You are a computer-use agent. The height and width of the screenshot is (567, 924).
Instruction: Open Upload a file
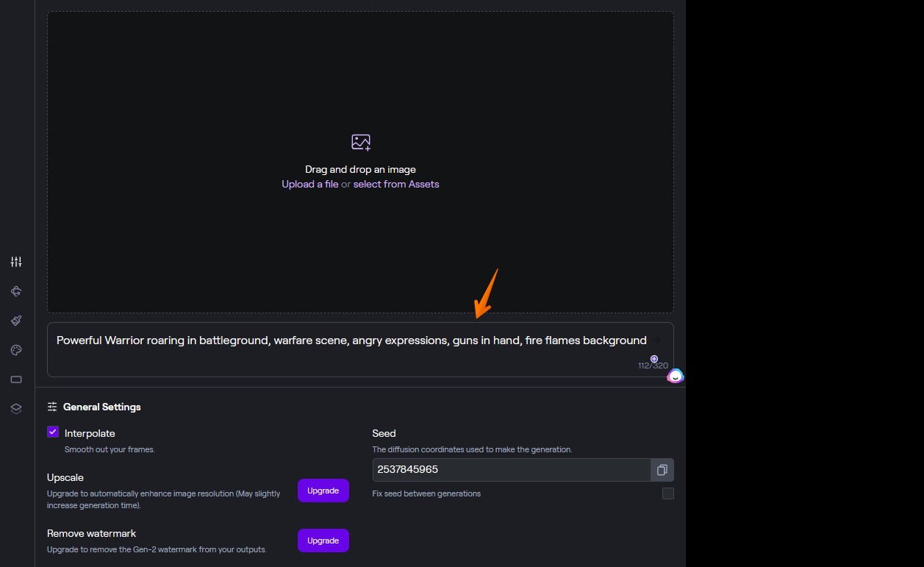point(309,184)
